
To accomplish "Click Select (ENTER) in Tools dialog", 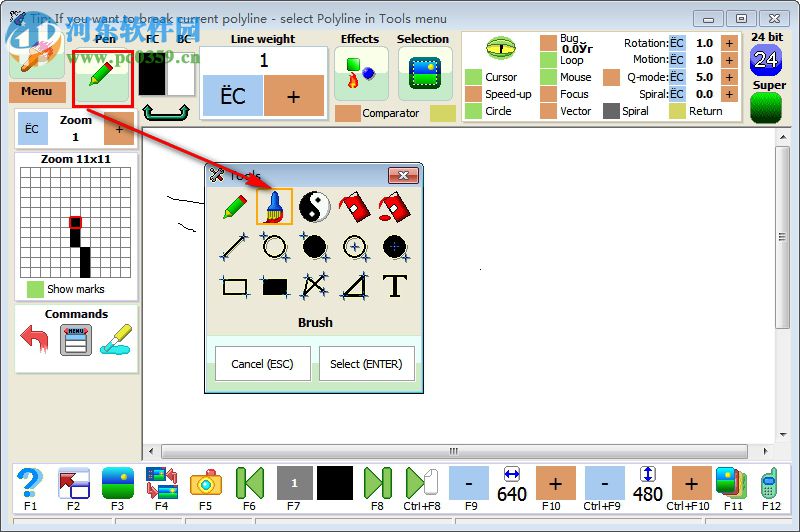I will (x=366, y=364).
